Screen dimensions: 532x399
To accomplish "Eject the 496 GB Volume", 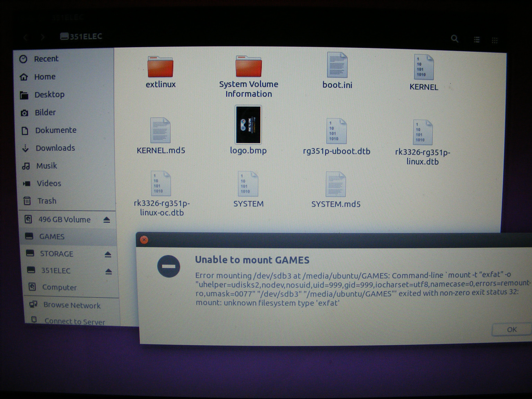I will (x=107, y=220).
